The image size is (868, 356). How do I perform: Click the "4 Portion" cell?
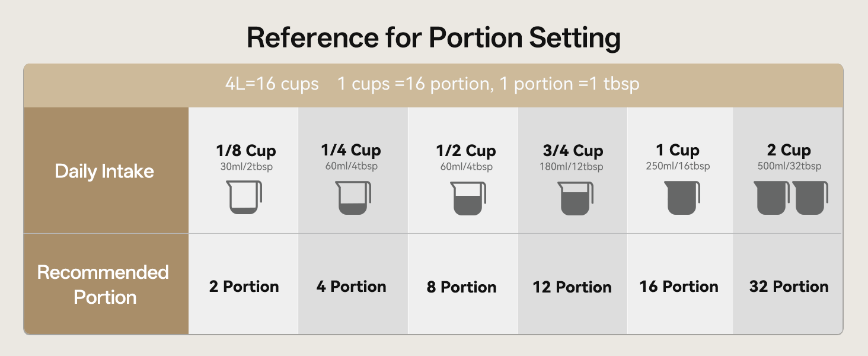coord(352,287)
